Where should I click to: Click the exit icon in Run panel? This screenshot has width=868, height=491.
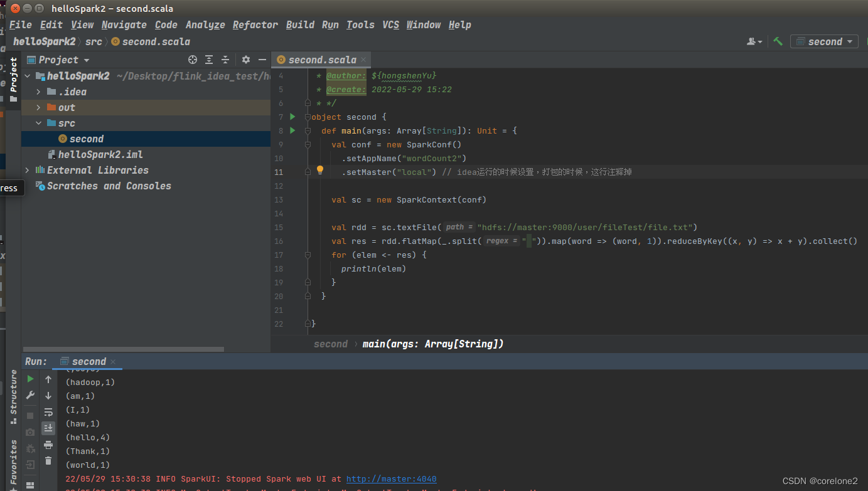coord(30,465)
